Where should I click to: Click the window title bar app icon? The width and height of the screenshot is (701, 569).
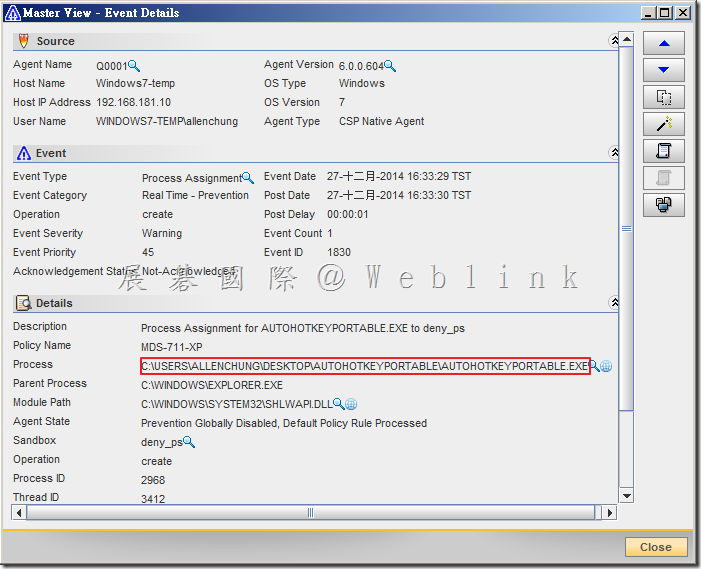coord(12,13)
